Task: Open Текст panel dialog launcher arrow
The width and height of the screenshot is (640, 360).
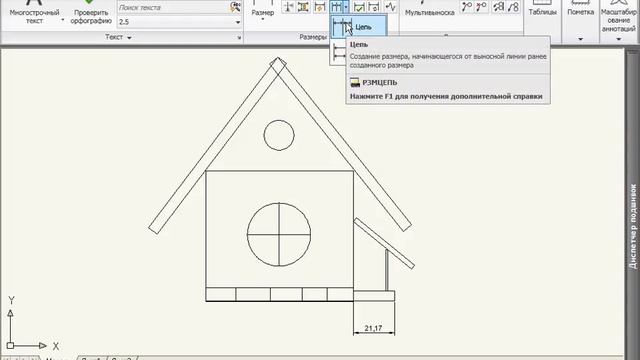Action: [239, 38]
